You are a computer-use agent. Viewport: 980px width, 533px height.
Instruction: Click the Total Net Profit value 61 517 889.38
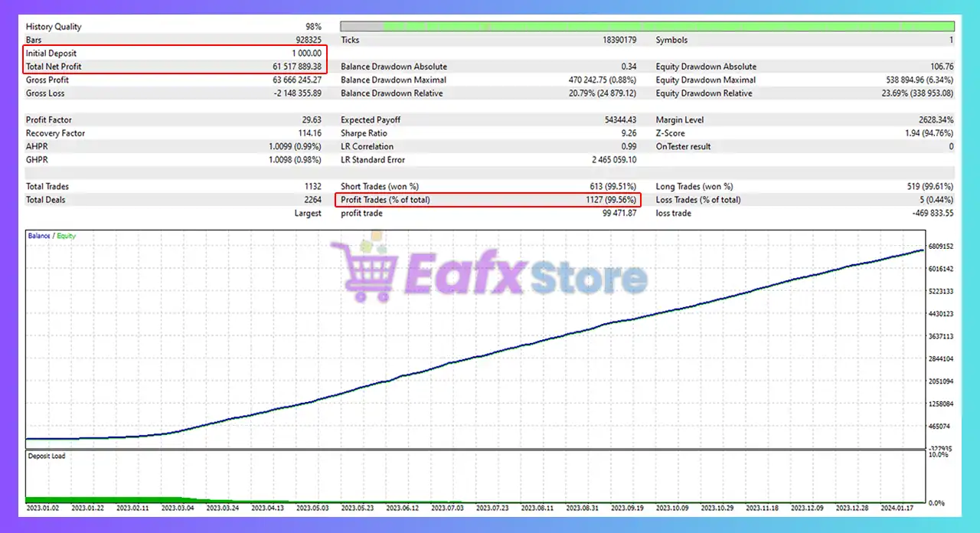pos(296,67)
